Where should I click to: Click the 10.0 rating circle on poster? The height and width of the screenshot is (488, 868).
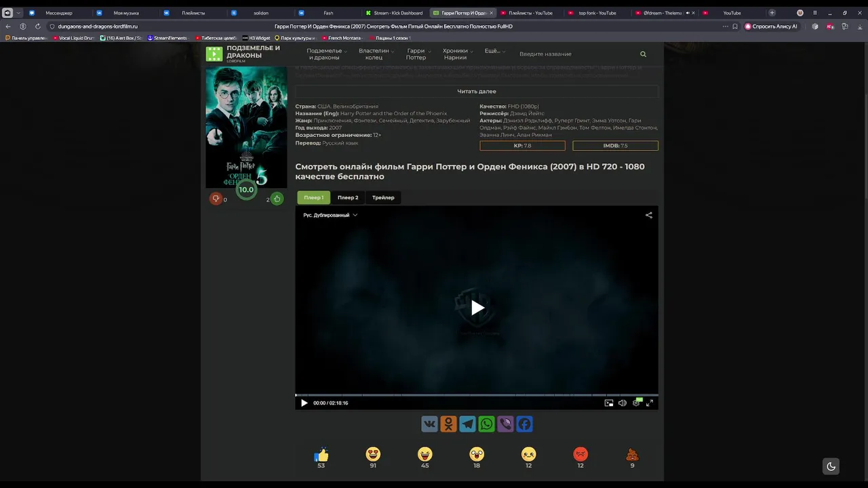point(246,190)
